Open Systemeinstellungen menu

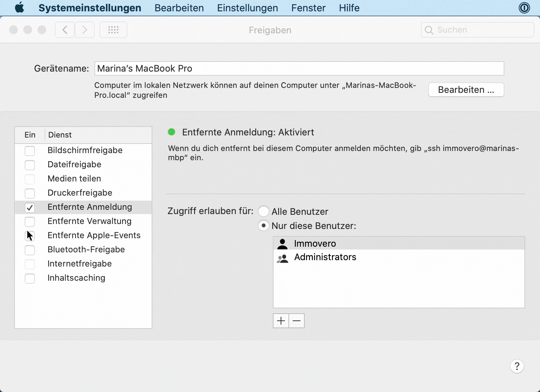click(x=90, y=8)
